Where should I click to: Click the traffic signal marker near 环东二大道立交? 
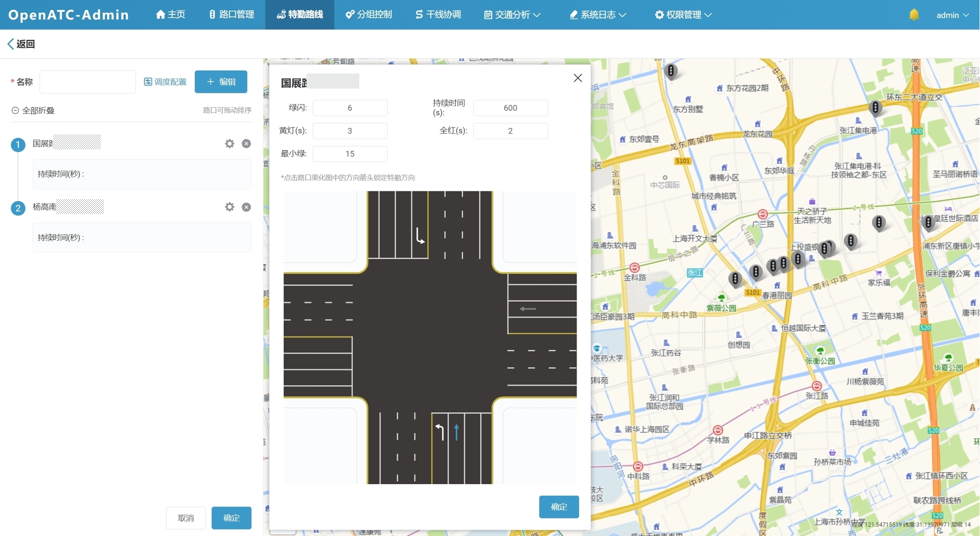point(875,107)
